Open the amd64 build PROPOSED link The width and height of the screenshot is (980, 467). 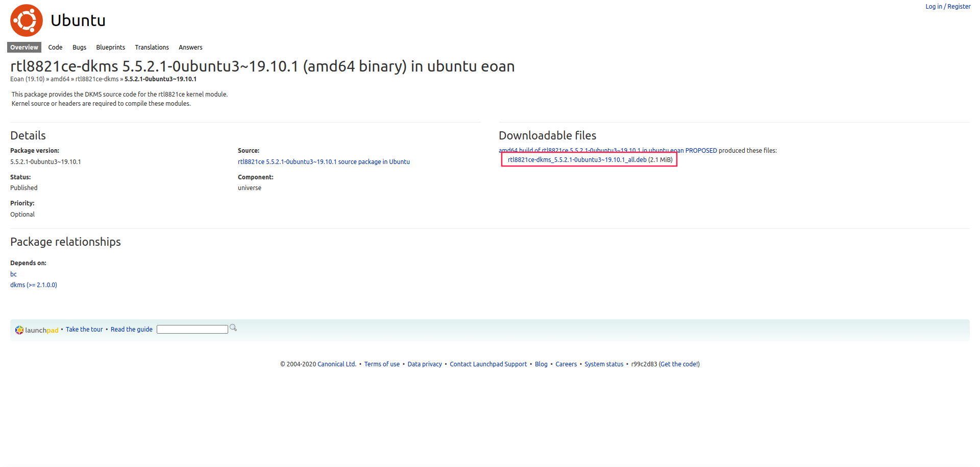[x=608, y=151]
